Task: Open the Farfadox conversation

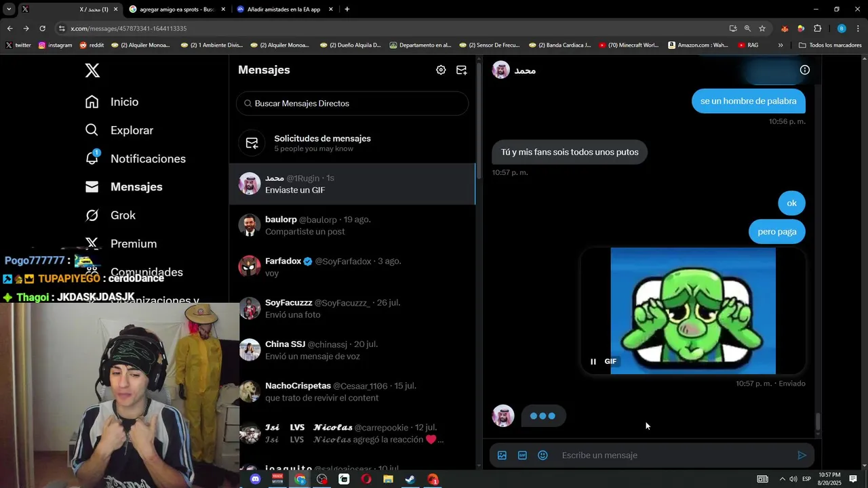Action: point(352,266)
